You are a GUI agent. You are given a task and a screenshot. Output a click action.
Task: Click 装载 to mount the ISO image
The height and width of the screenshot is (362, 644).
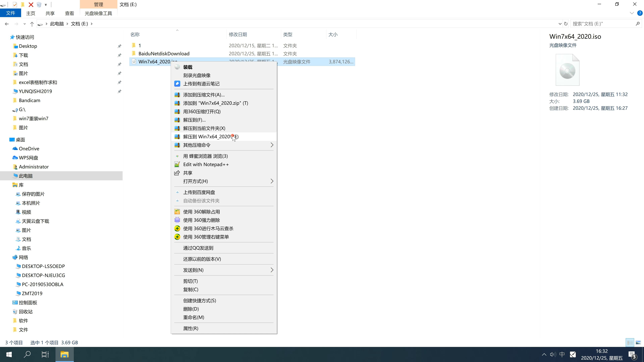(188, 67)
